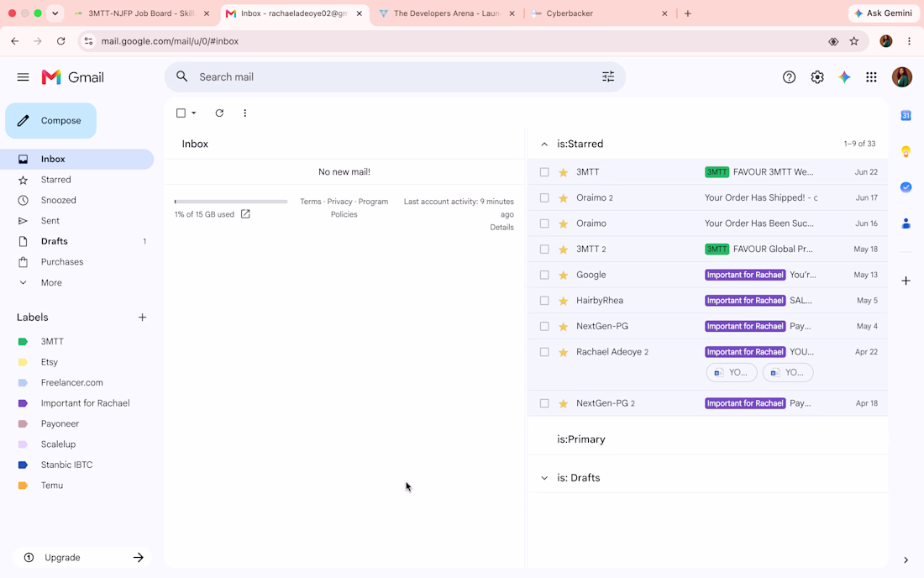The height and width of the screenshot is (578, 924).
Task: Open the tab search dropdown in browser
Action: pos(55,13)
